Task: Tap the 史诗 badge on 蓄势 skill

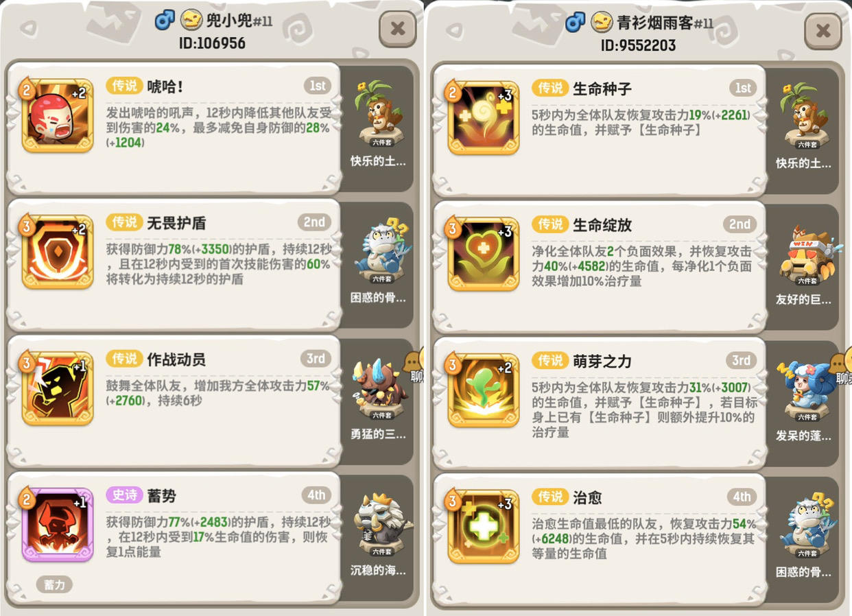Action: pyautogui.click(x=124, y=495)
